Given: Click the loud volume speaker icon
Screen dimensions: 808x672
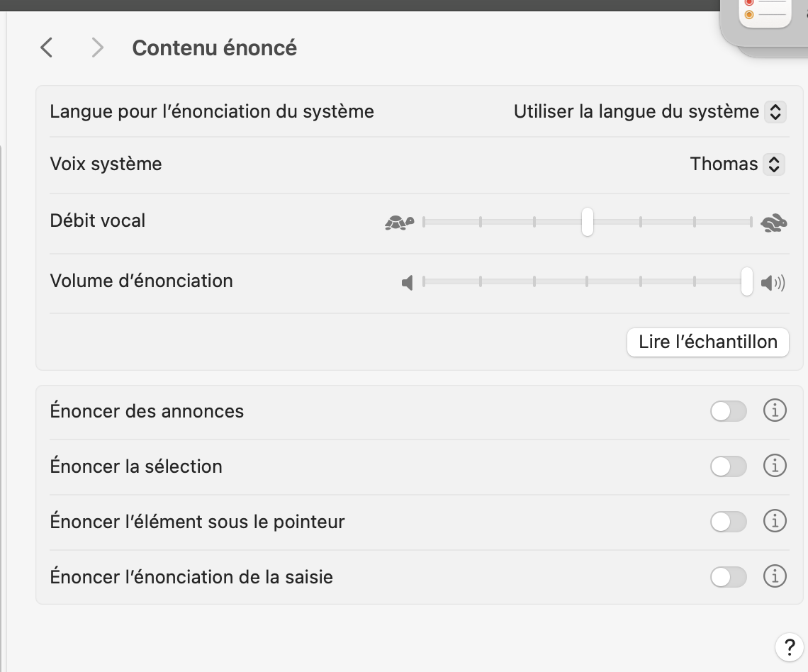Looking at the screenshot, I should pos(773,284).
